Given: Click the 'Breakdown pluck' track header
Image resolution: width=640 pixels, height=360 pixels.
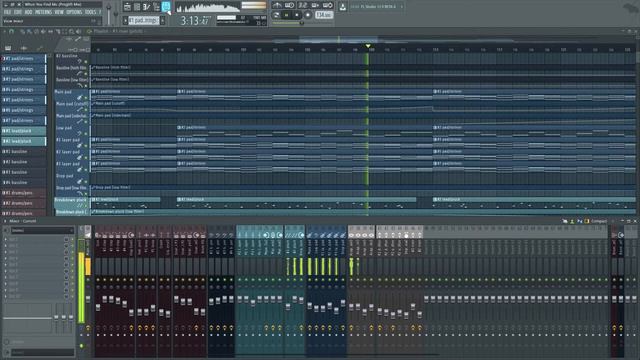Looking at the screenshot, I should click(x=71, y=202).
